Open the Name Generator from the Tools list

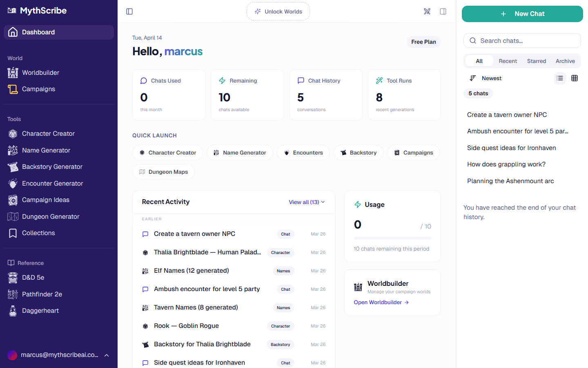pyautogui.click(x=45, y=150)
